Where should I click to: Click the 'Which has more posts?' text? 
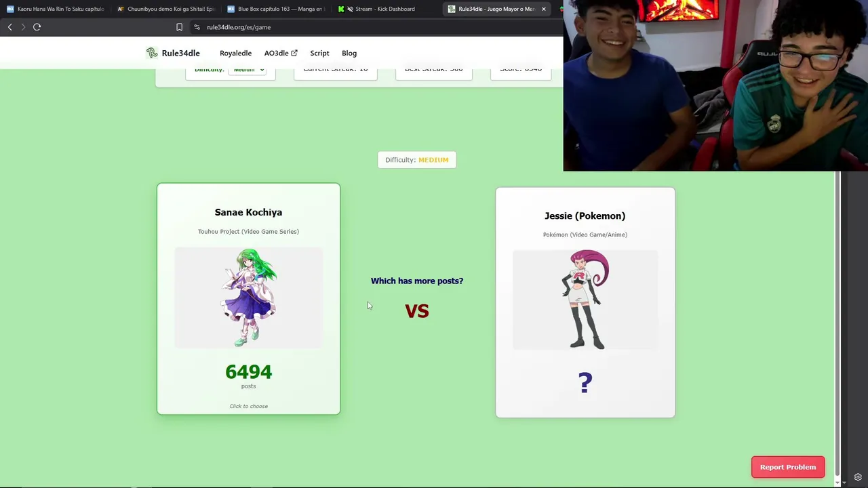[417, 281]
